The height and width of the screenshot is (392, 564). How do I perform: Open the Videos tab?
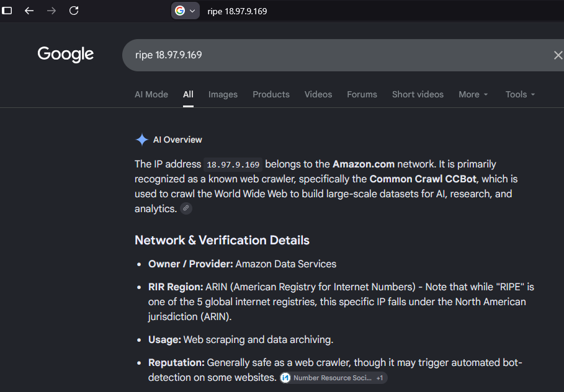[318, 94]
